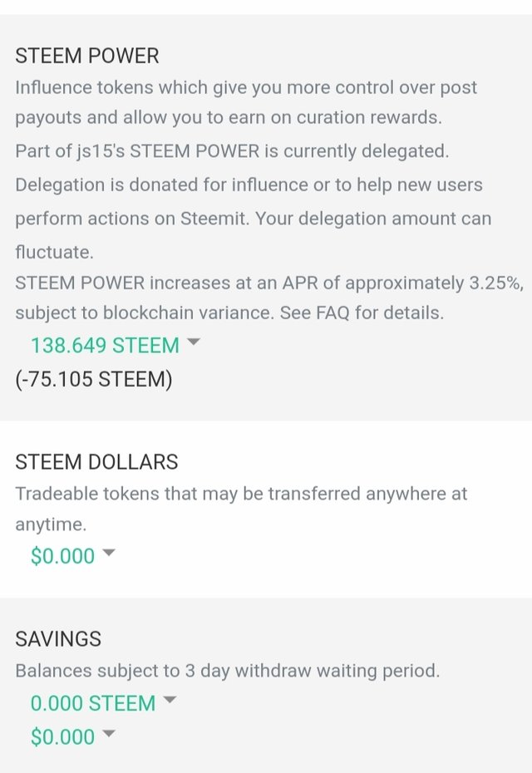
Task: Click the "Tradeable tokens" description line
Action: 241,494
